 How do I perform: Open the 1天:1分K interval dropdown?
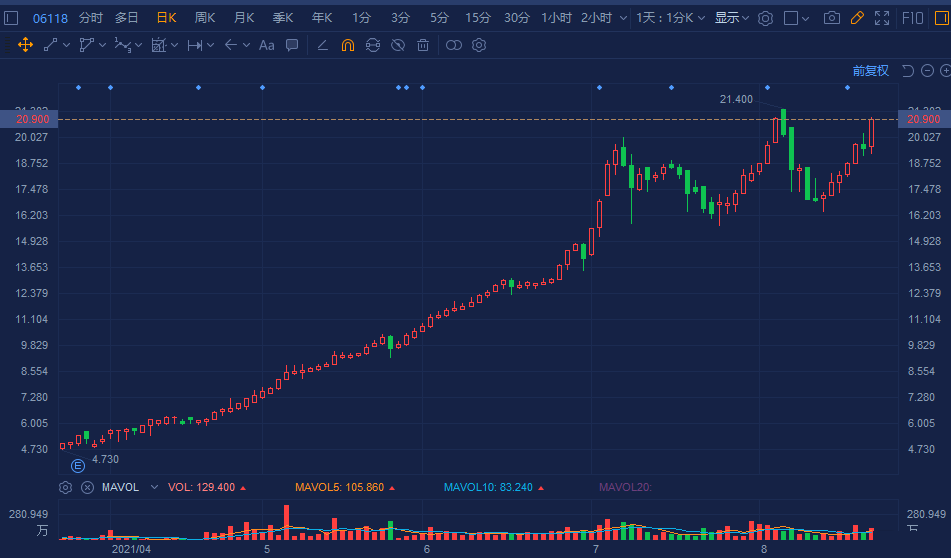tap(671, 18)
